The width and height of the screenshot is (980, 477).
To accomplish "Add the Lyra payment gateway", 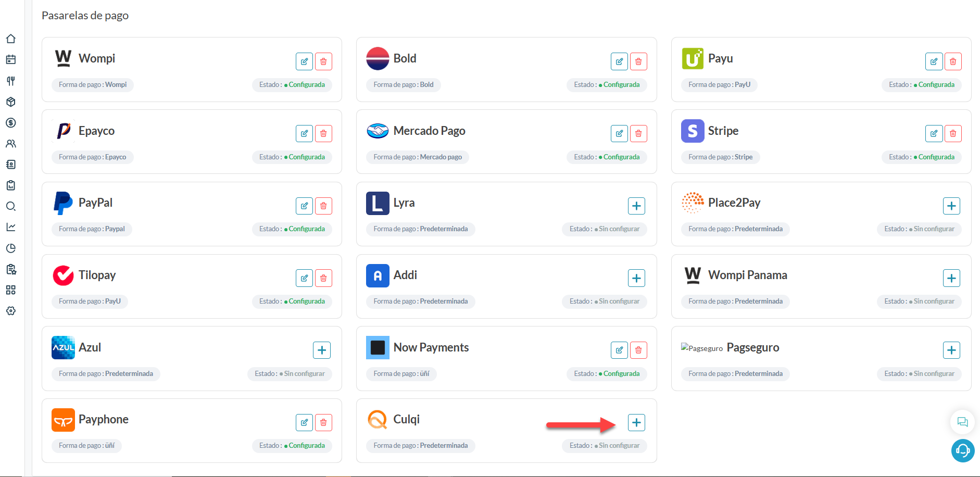I will (x=636, y=206).
